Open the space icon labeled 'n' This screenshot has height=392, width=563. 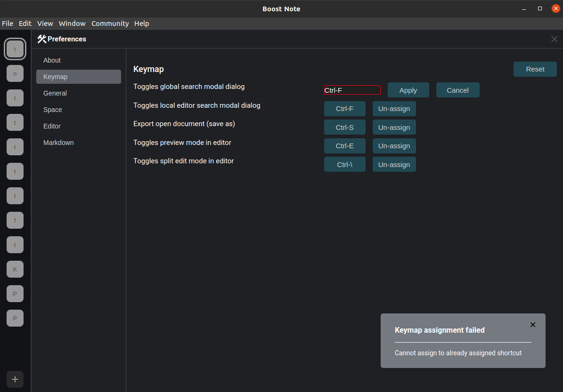click(x=15, y=73)
